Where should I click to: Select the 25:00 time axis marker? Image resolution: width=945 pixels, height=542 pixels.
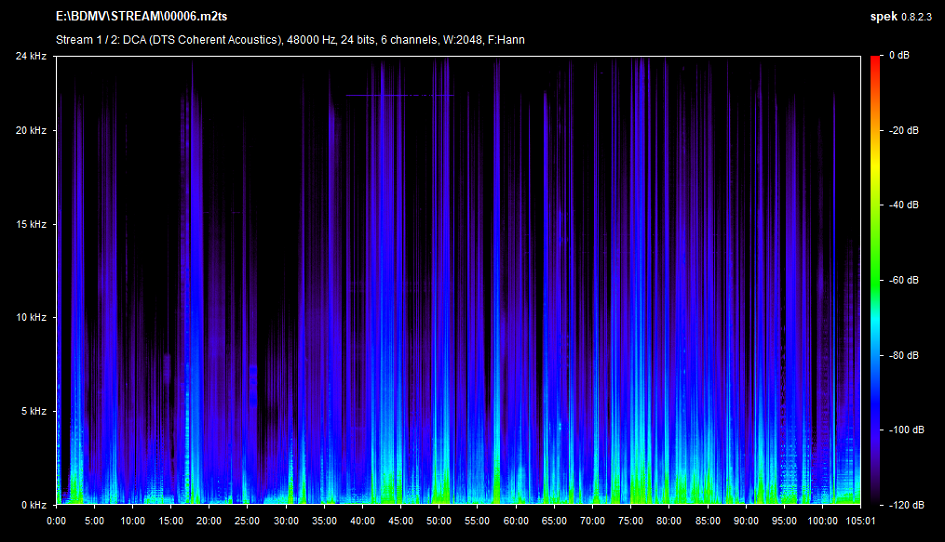tap(247, 520)
